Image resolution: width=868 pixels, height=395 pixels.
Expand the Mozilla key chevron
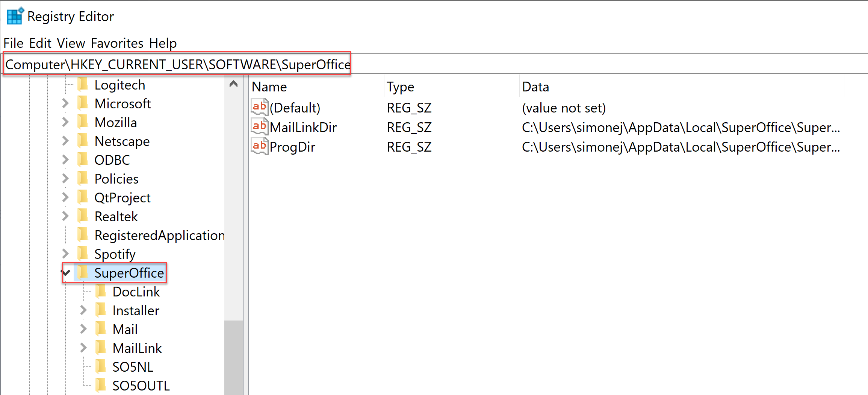pyautogui.click(x=65, y=122)
